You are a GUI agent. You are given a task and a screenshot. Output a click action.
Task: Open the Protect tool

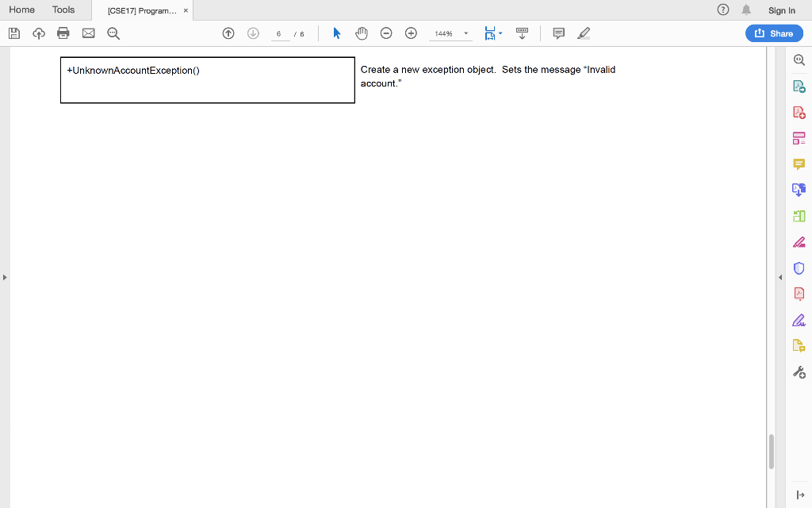click(799, 267)
